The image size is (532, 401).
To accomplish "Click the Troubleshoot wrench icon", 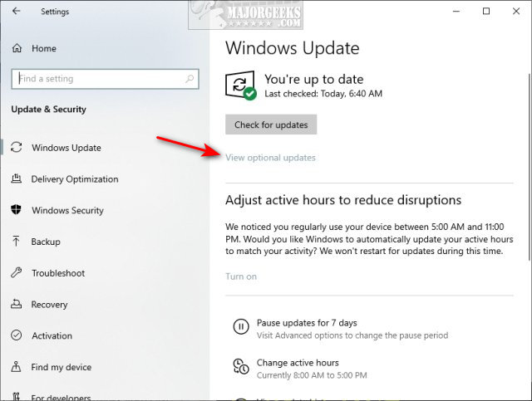I will click(x=17, y=272).
